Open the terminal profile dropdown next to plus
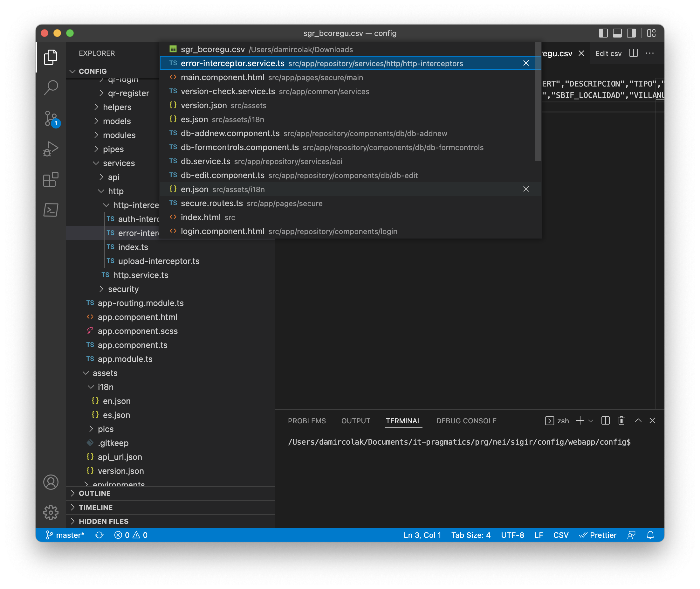Screen dimensions: 700x589 point(591,420)
